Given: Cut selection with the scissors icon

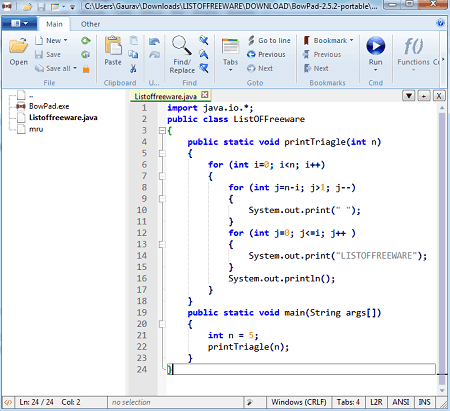Looking at the screenshot, I should pyautogui.click(x=133, y=69).
